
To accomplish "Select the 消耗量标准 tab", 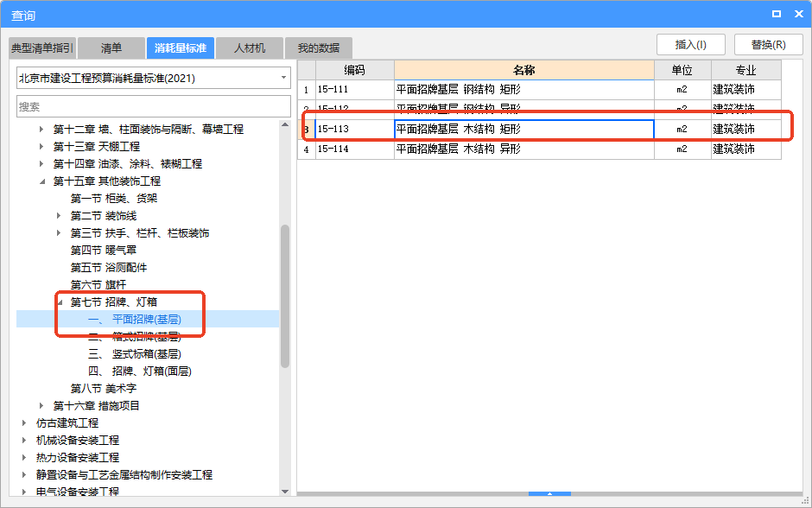I will point(181,48).
